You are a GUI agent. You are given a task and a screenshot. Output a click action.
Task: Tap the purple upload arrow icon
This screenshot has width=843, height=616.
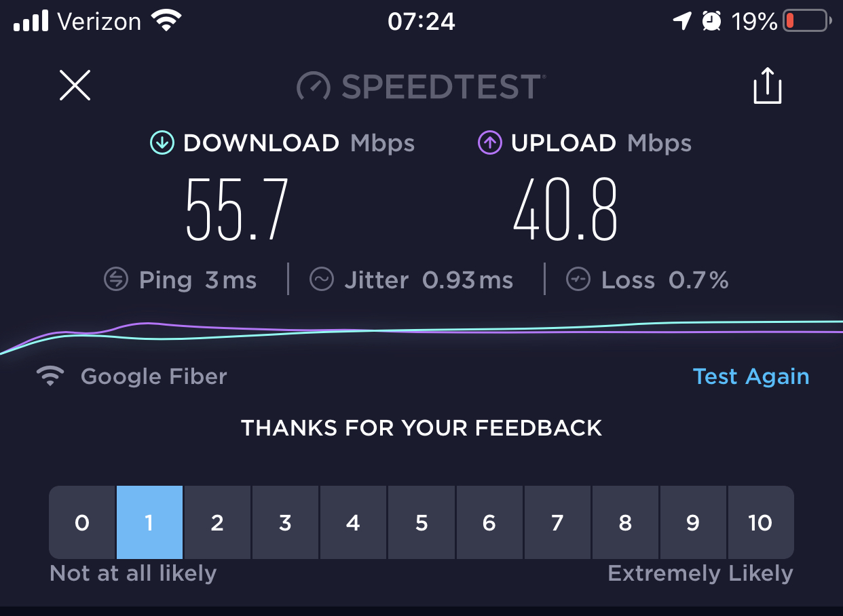489,143
